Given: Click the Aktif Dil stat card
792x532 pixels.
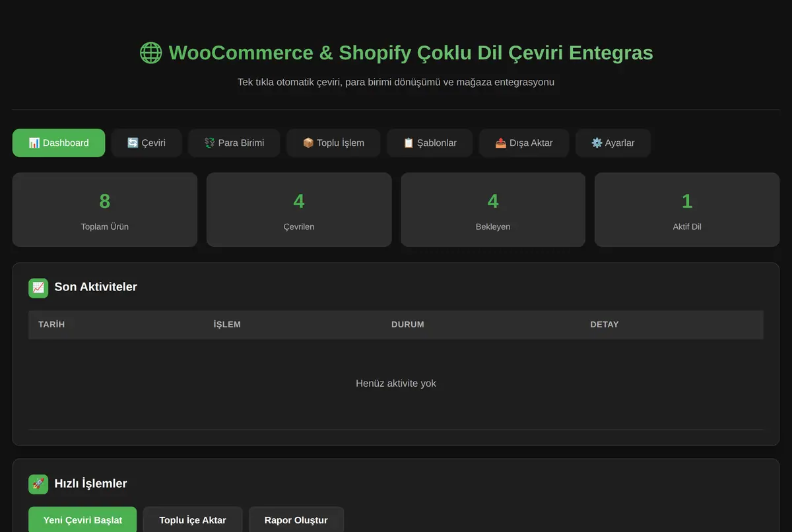Looking at the screenshot, I should 687,210.
